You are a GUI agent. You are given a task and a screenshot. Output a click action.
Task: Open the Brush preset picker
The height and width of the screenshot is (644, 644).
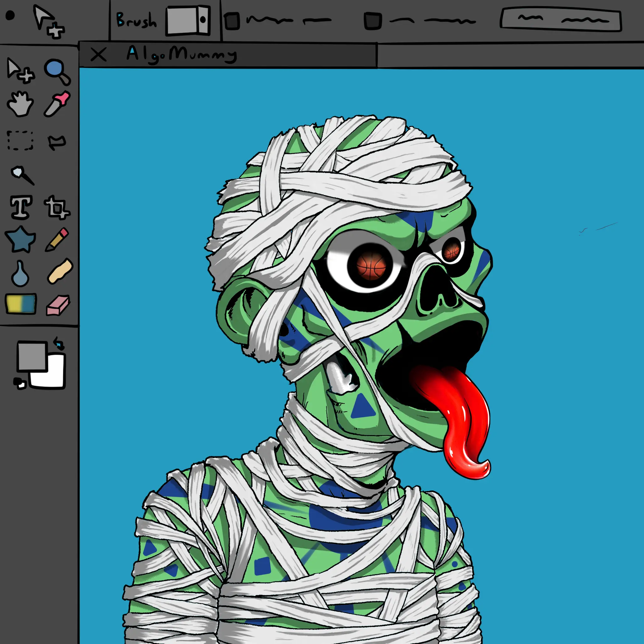coord(188,20)
